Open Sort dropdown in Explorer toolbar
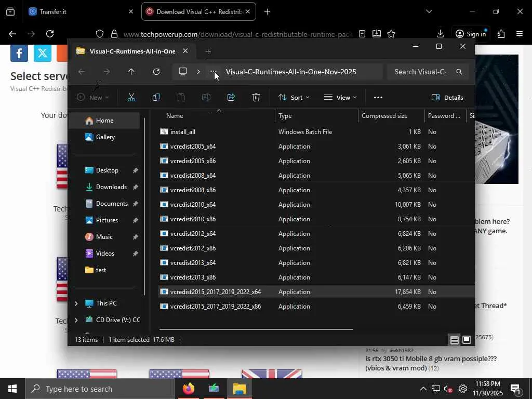Image resolution: width=532 pixels, height=399 pixels. pyautogui.click(x=294, y=97)
